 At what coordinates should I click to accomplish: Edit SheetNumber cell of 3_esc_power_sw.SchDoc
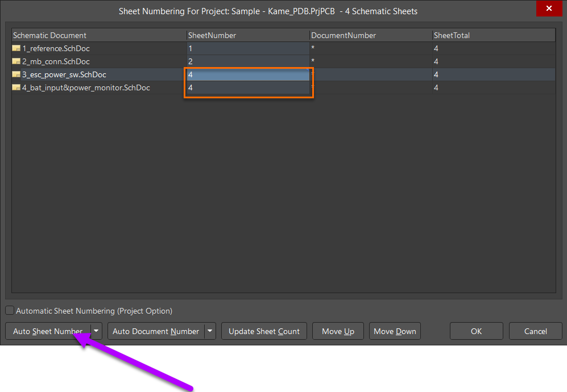(248, 74)
